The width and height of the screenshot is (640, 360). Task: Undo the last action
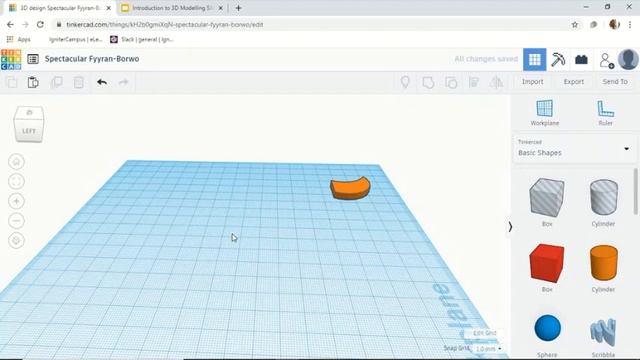pyautogui.click(x=102, y=82)
